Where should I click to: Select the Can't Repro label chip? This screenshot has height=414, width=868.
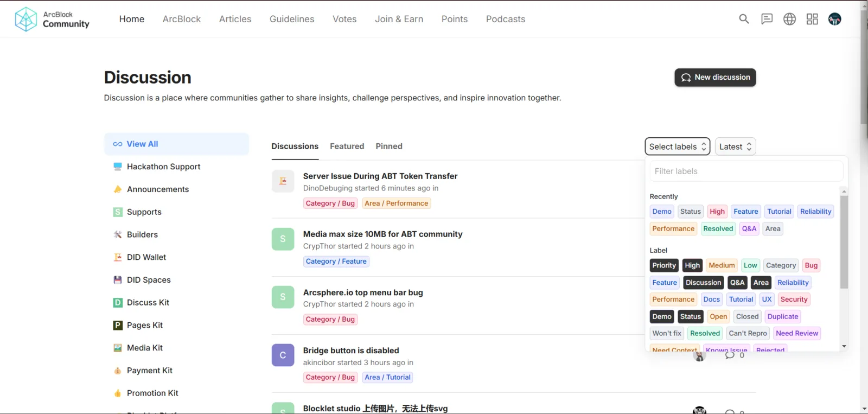click(x=748, y=334)
